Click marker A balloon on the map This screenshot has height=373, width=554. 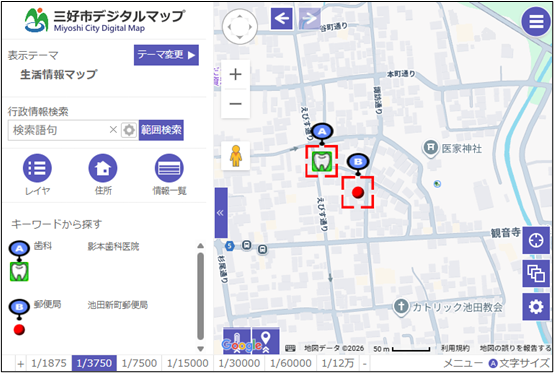pos(322,132)
